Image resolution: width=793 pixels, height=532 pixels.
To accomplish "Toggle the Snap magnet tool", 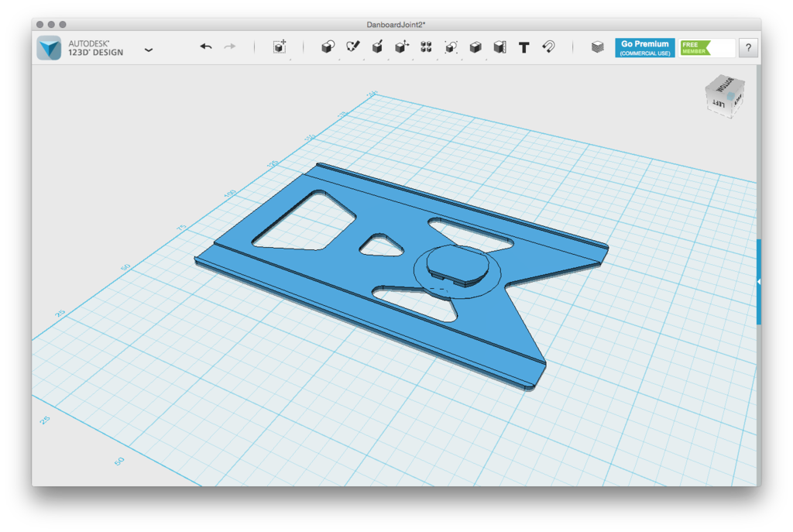I will [549, 47].
